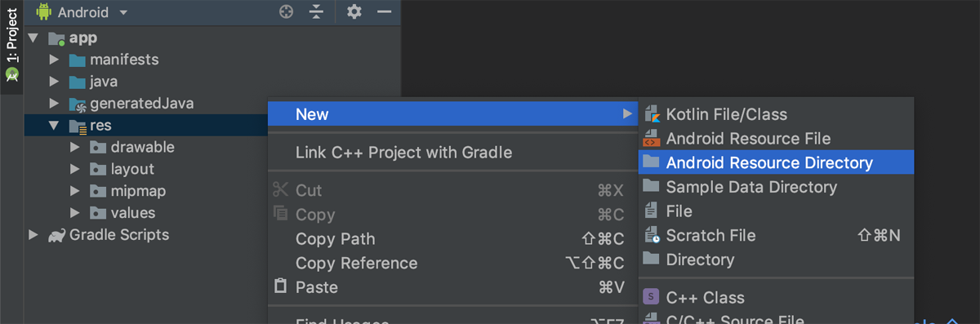Hide the Project panel with minus icon
Screen dimensions: 980x324
point(385,12)
